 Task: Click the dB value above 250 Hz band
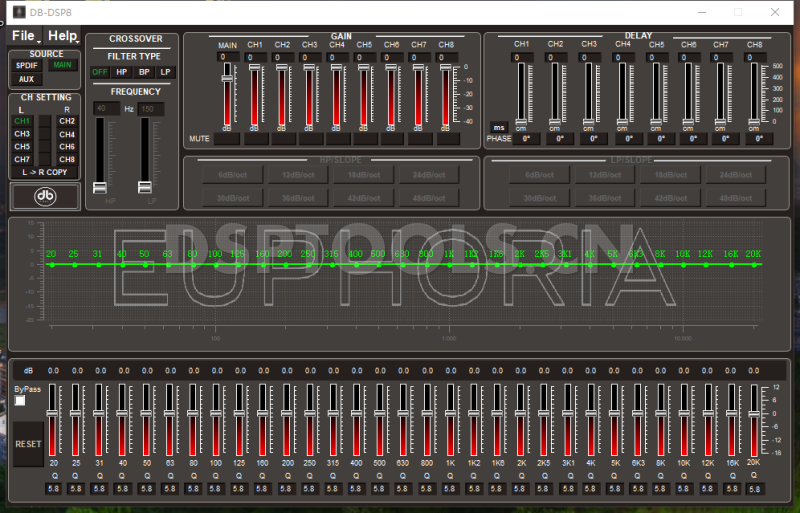click(x=310, y=371)
